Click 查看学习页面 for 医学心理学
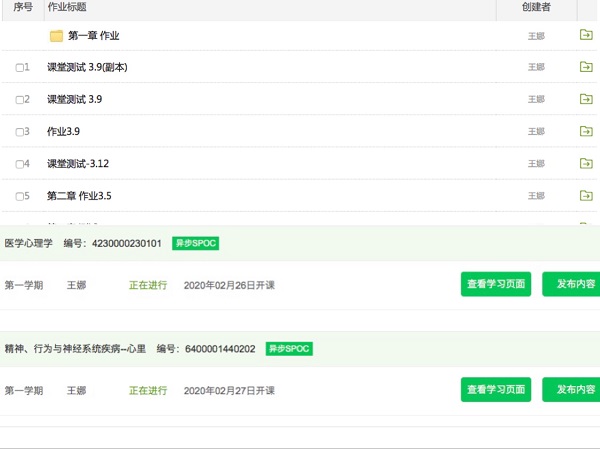 coord(495,285)
